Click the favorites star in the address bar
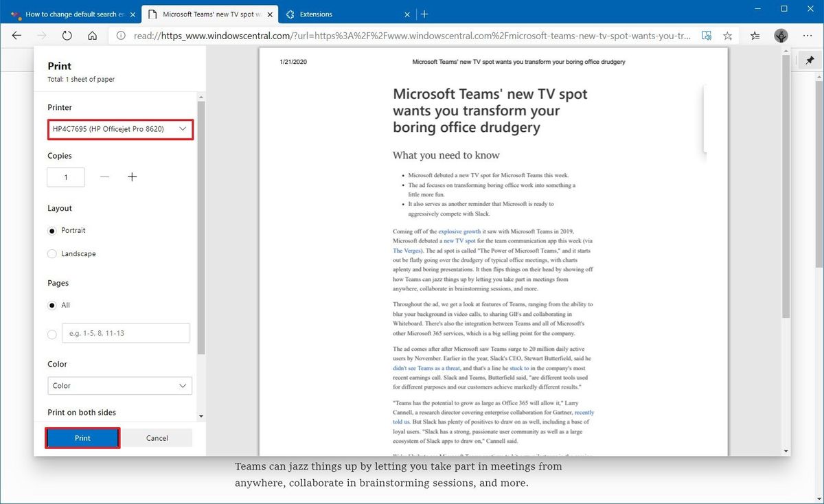This screenshot has height=504, width=824. tap(727, 35)
